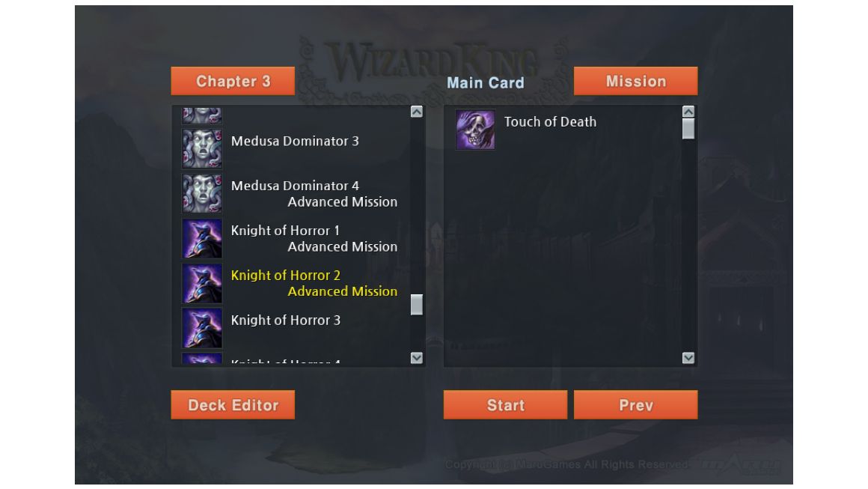Click partially visible Knight of Horror 4 icon

tap(202, 358)
